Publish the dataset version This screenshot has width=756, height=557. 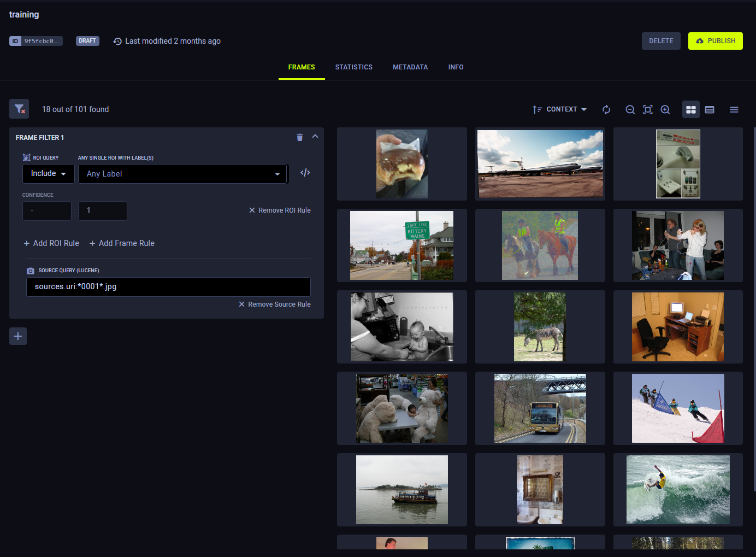pos(716,41)
